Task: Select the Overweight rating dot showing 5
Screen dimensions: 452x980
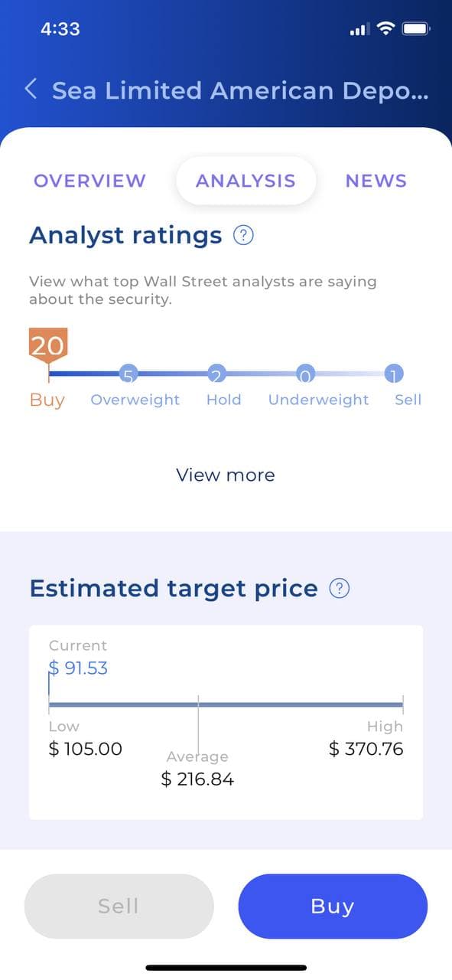Action: point(128,374)
